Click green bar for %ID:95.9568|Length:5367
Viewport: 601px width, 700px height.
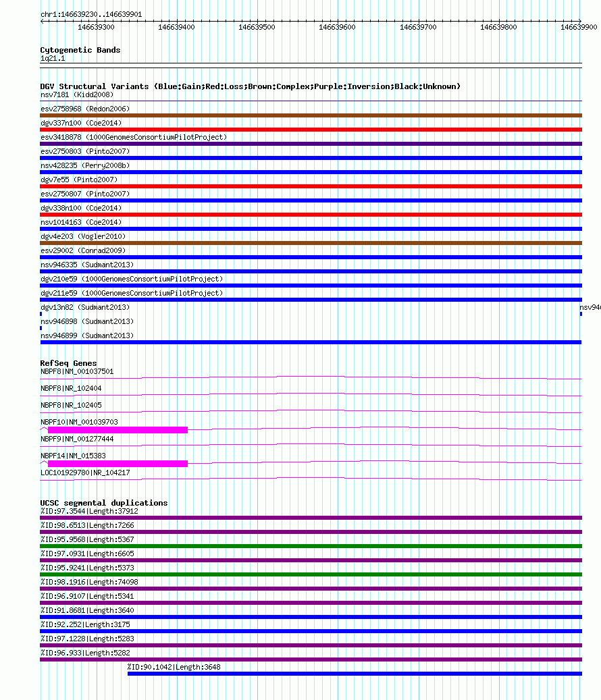pos(311,546)
